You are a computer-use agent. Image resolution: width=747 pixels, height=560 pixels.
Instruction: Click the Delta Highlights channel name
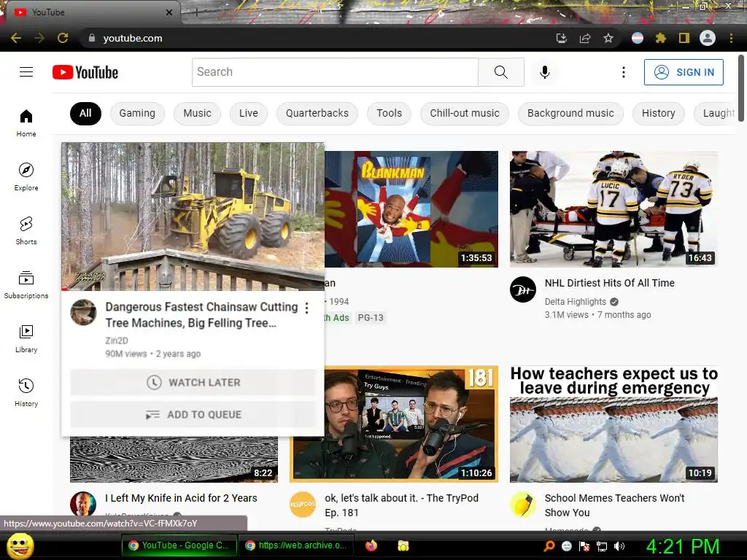[576, 301]
